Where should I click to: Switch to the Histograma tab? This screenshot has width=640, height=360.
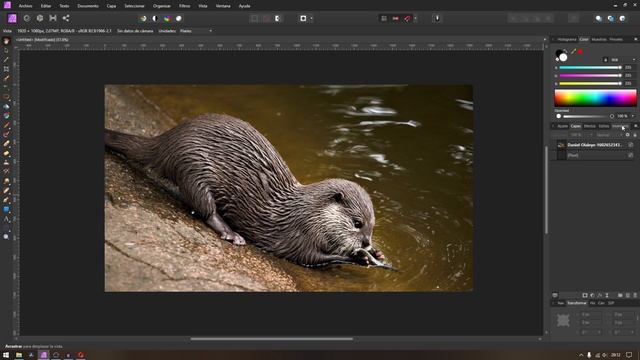pyautogui.click(x=567, y=40)
